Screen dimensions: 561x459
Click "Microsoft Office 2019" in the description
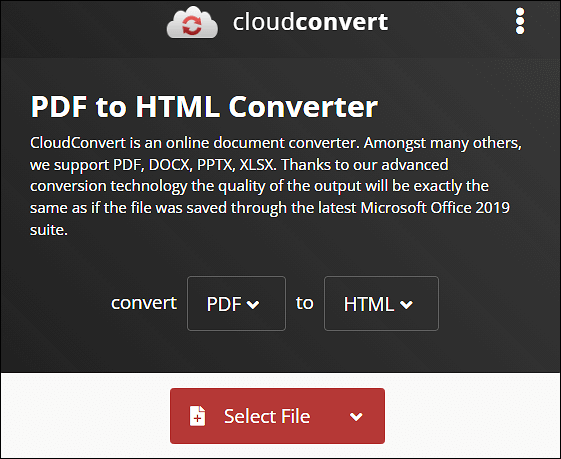435,207
